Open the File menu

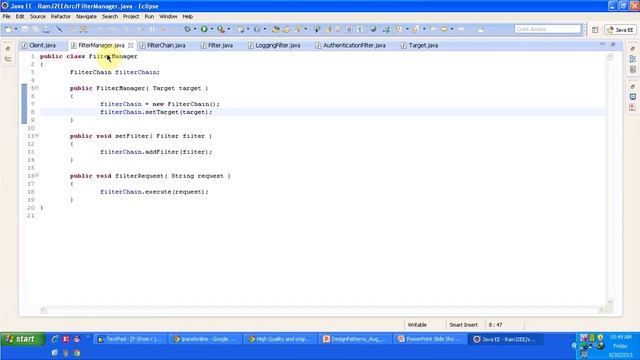[x=7, y=17]
